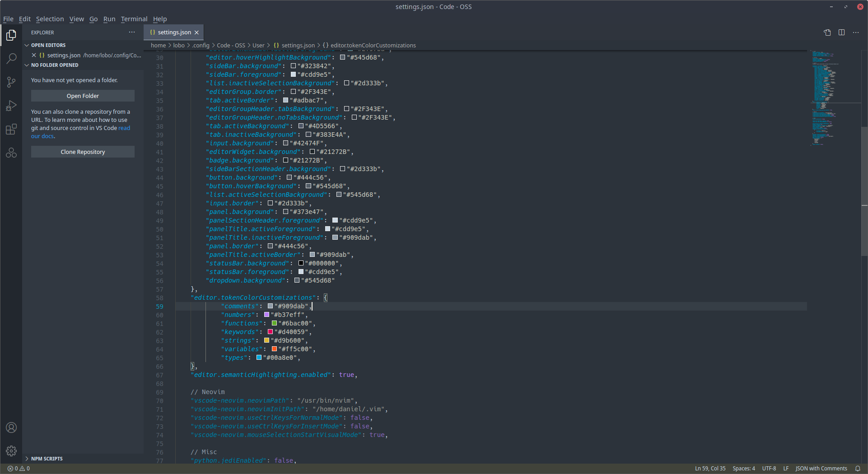Click the Code - OSS breadcrumb segment
This screenshot has width=868, height=474.
click(x=231, y=45)
